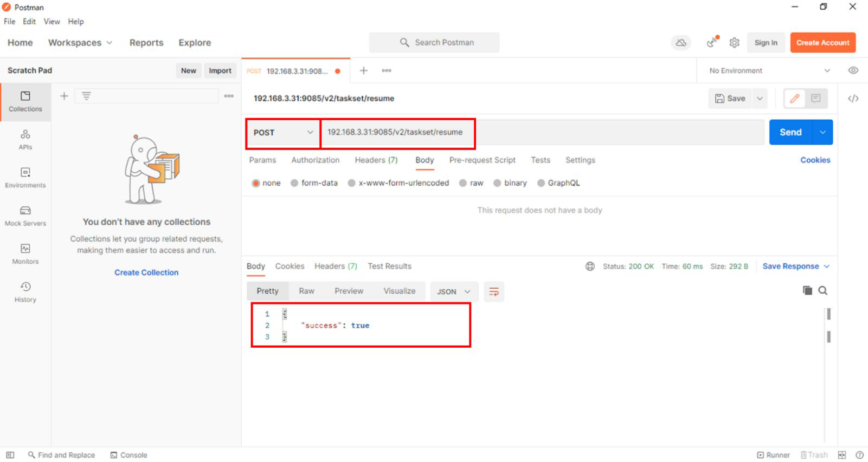Switch to the Authorization tab
The width and height of the screenshot is (868, 462).
tap(315, 160)
